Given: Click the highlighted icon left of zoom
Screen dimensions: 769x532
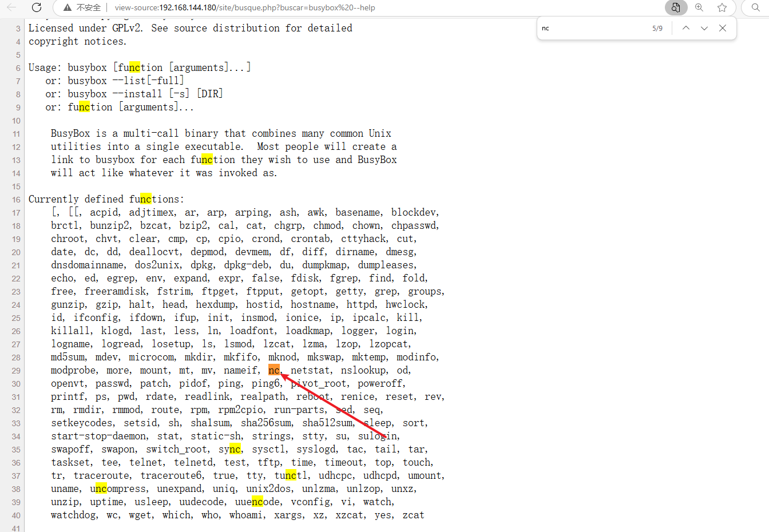Looking at the screenshot, I should pyautogui.click(x=676, y=7).
